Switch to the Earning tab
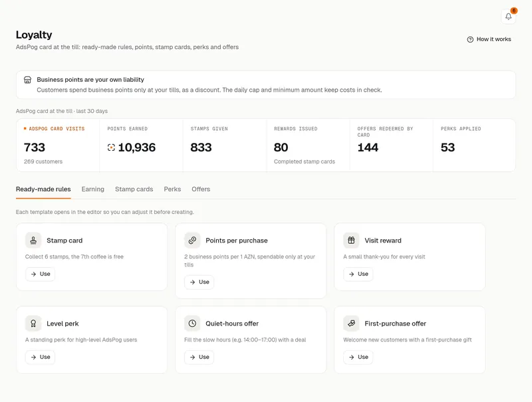 pyautogui.click(x=92, y=189)
